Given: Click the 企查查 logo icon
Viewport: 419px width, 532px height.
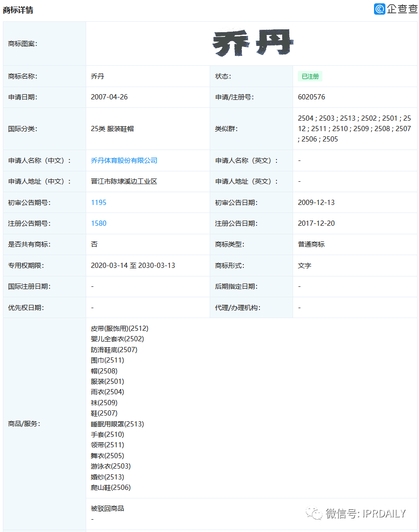Looking at the screenshot, I should coord(379,9).
